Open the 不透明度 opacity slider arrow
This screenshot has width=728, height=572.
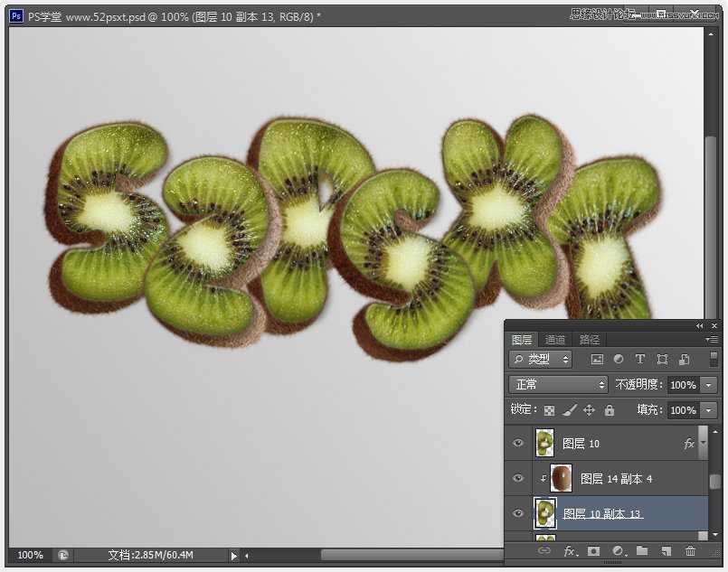click(x=708, y=385)
